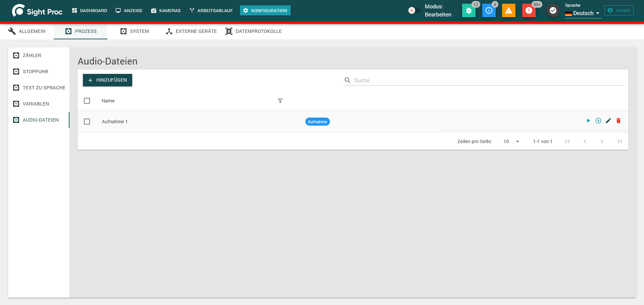The image size is (644, 305).
Task: Open the DATENPROTOKOLLE tab
Action: [254, 31]
